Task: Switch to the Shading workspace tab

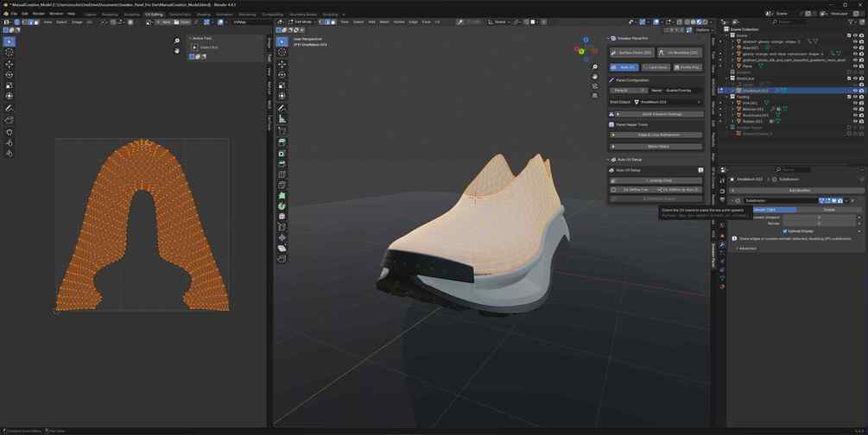Action: [x=204, y=15]
